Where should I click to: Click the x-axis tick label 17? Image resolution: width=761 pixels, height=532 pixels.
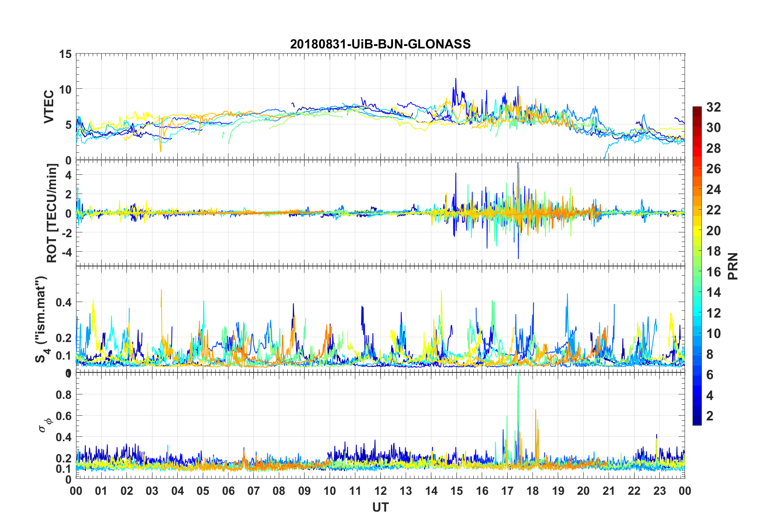tap(507, 491)
